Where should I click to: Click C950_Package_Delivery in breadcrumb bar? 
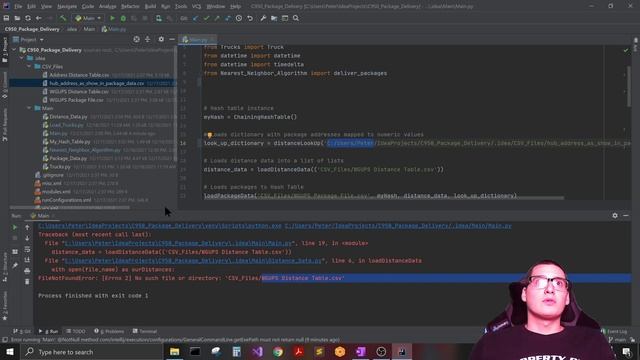point(32,29)
